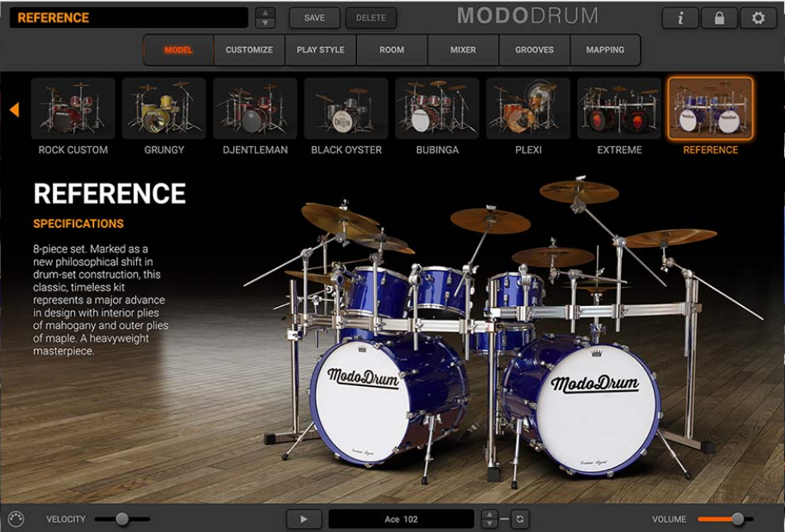
Task: Click the lock icon
Action: pos(719,18)
